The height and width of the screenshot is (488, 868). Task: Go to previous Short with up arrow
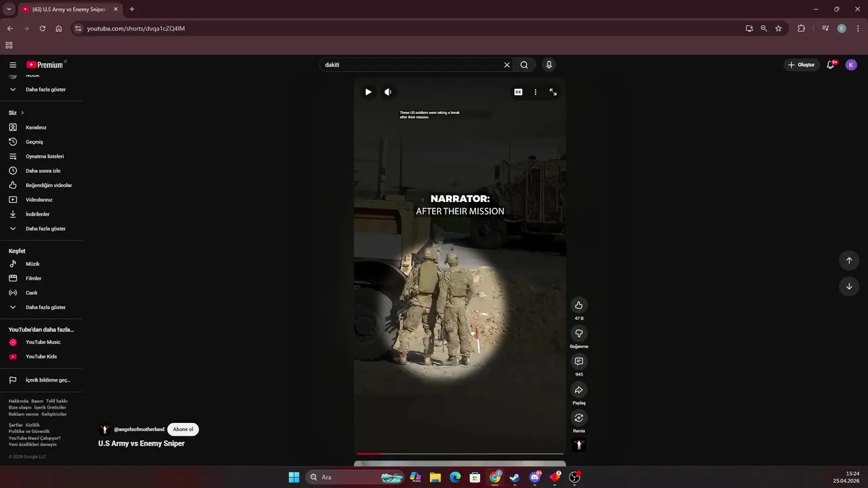[849, 260]
